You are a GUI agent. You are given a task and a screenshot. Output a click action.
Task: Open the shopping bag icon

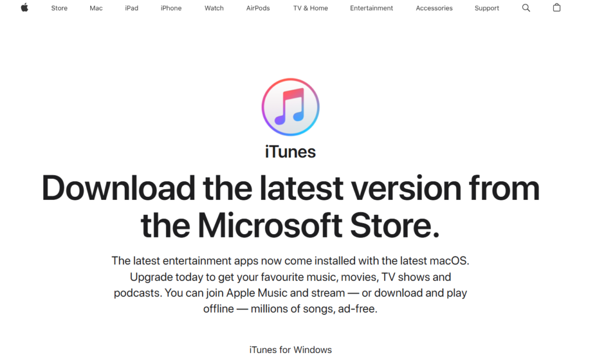pos(557,8)
